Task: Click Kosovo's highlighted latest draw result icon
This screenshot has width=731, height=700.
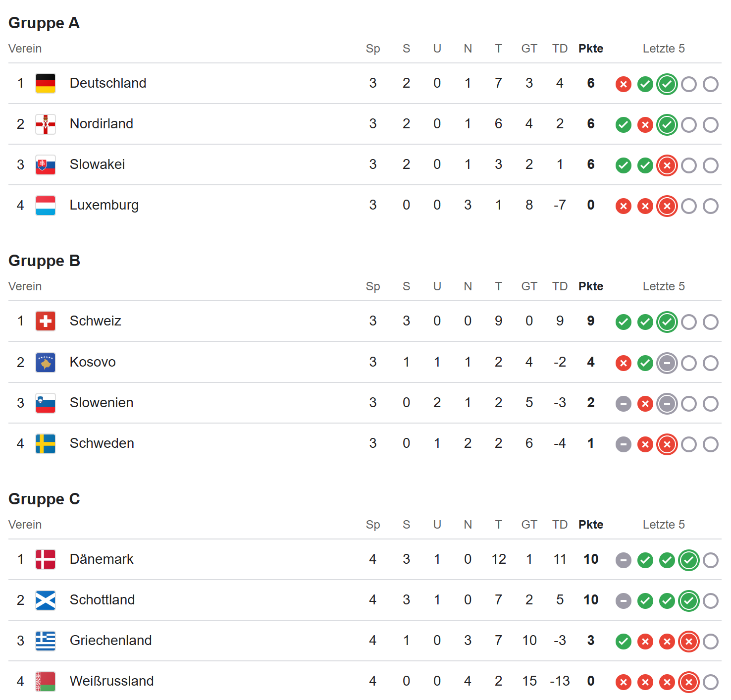Action: pos(667,363)
